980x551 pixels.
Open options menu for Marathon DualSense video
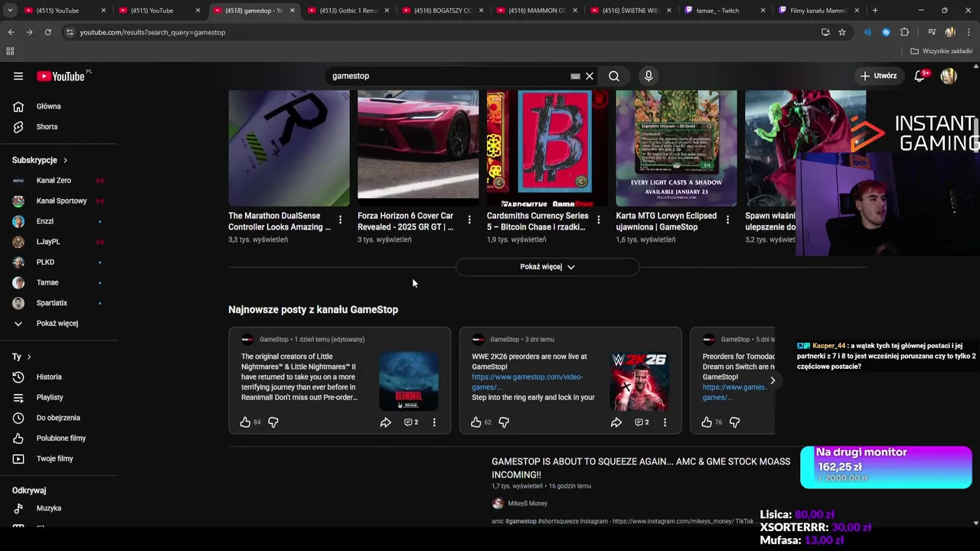[340, 220]
